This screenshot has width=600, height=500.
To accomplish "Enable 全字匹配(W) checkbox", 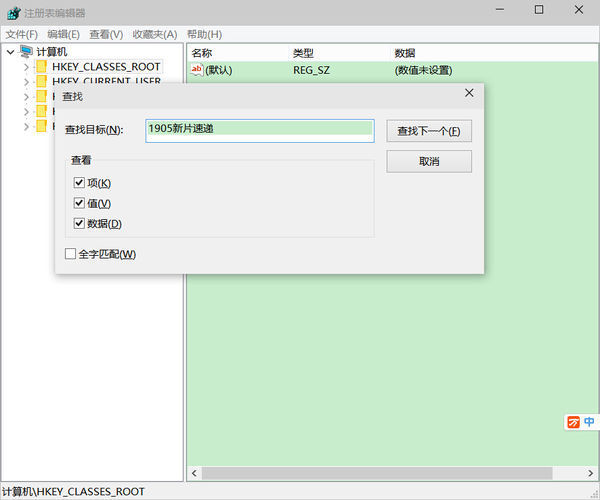I will 70,254.
